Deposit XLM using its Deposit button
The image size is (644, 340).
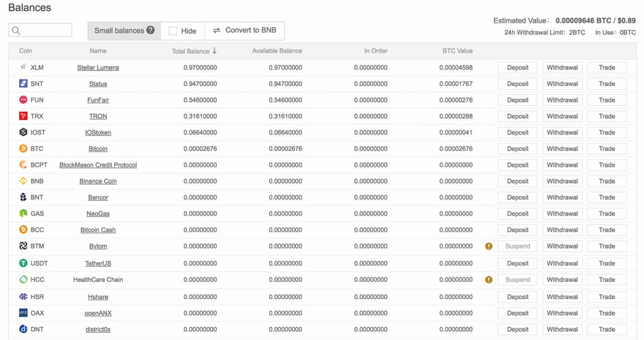[518, 68]
